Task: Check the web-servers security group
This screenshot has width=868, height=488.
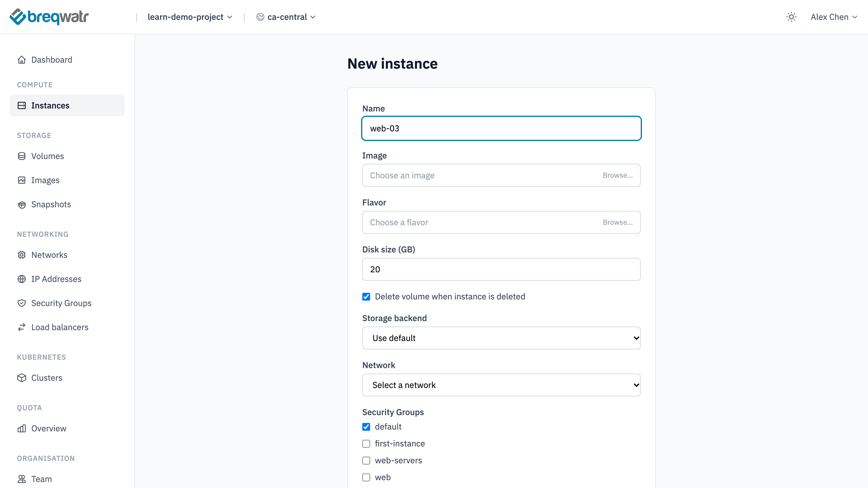Action: (366, 460)
